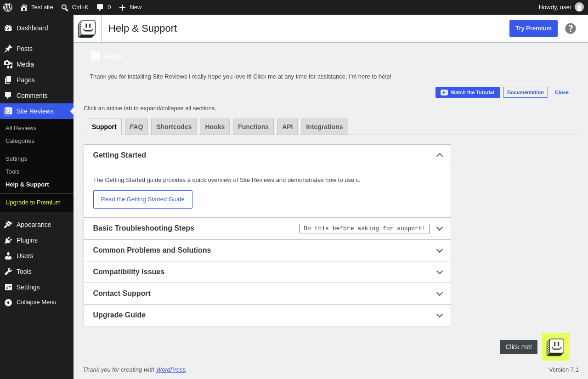Click the WordPress logo in admin bar
The image size is (588, 379).
[8, 7]
